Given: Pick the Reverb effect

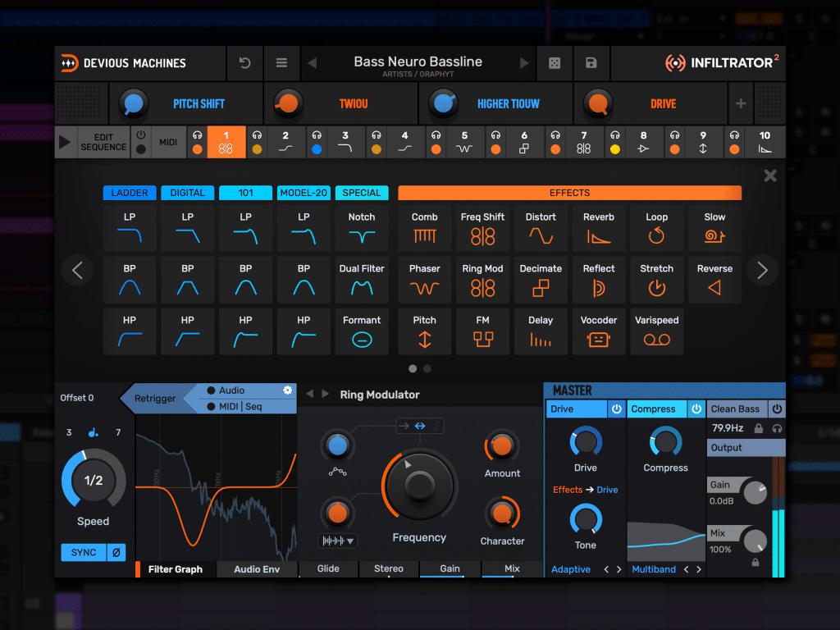Looking at the screenshot, I should coord(599,228).
